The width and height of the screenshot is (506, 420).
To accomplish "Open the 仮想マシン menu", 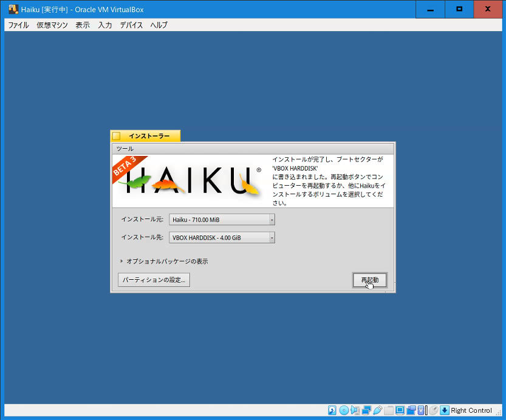I will point(52,25).
